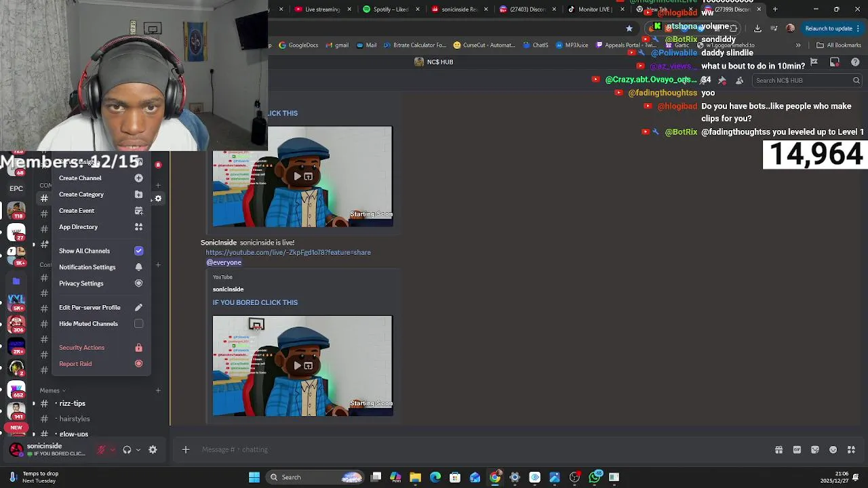
Task: Open the Discord inbox icon in the header
Action: click(x=835, y=62)
